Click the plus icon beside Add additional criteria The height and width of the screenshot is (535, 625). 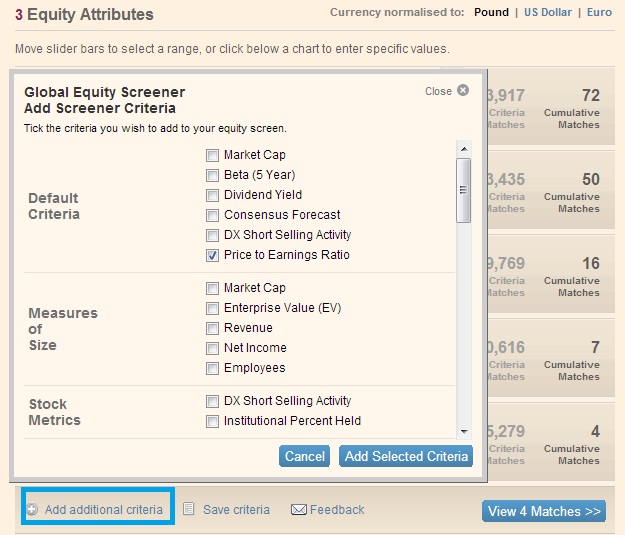point(32,510)
